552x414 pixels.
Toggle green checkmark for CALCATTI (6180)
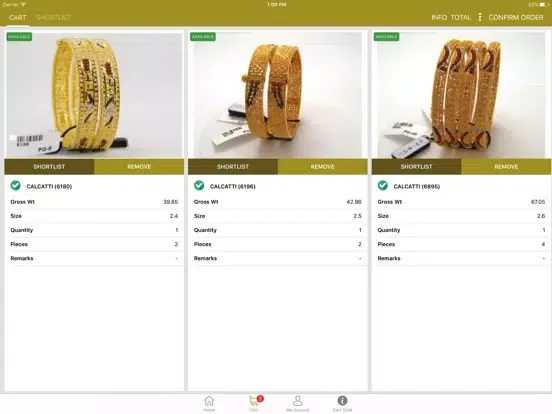15,186
